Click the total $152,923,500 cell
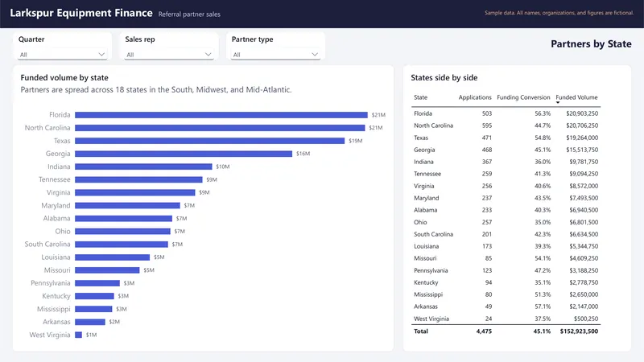644x362 pixels. coord(579,331)
